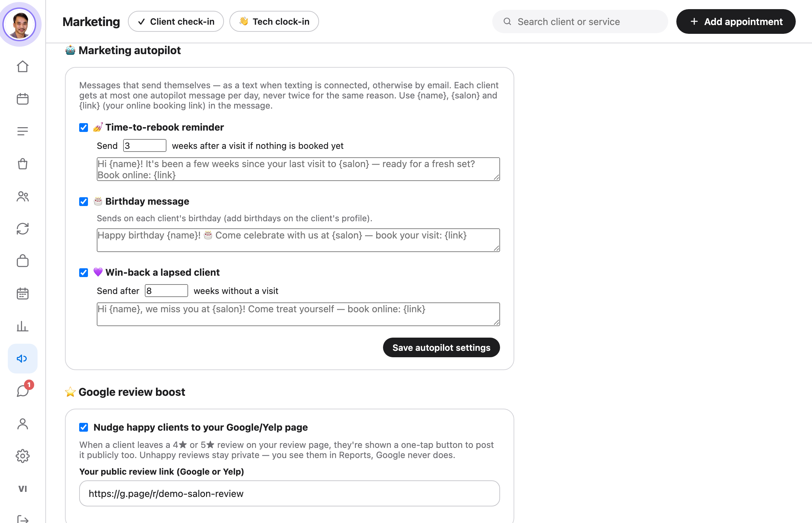The image size is (812, 523).
Task: Click the robot emoji beside Marketing autopilot
Action: 70,50
